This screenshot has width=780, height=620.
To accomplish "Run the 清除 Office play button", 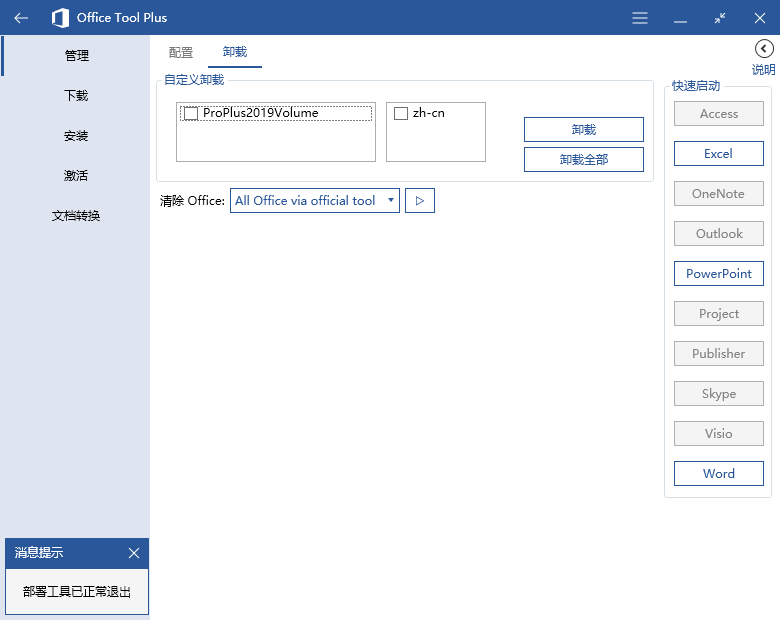I will (x=420, y=201).
